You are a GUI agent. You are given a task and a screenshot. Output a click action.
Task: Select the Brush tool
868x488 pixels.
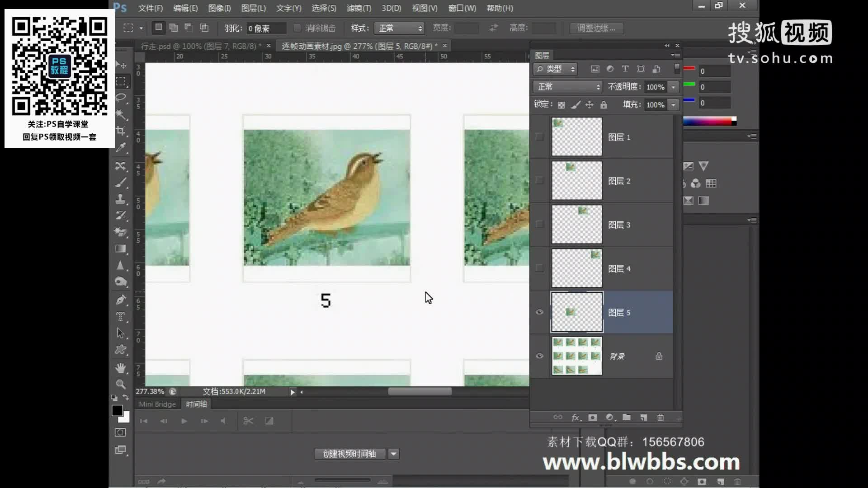point(121,183)
